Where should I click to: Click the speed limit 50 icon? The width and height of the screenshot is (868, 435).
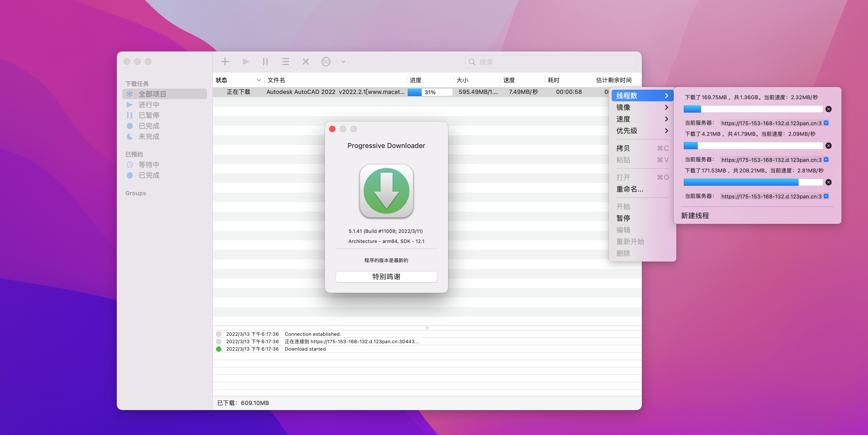[325, 62]
